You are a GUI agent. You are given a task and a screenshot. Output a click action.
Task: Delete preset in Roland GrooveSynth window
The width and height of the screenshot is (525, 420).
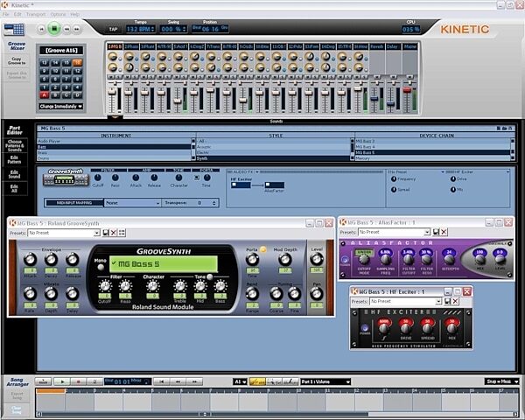tap(114, 233)
